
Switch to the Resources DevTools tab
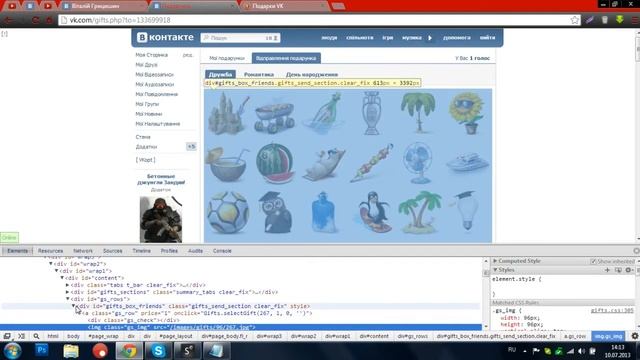[50, 251]
